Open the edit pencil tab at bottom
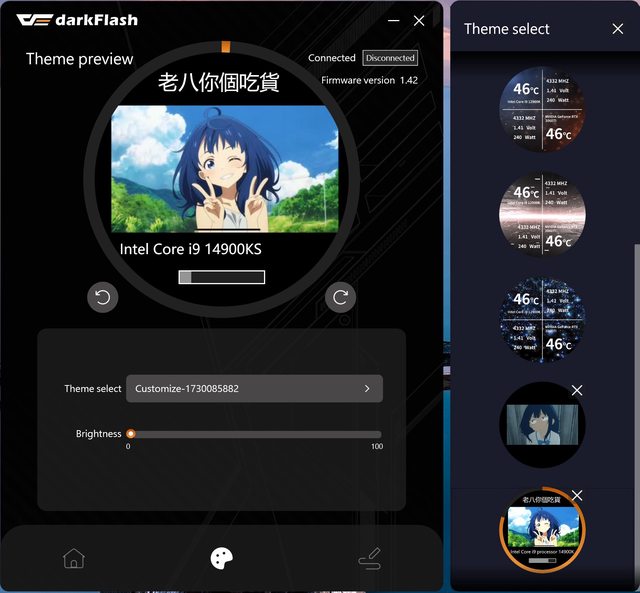Viewport: 640px width, 593px height. pyautogui.click(x=370, y=559)
